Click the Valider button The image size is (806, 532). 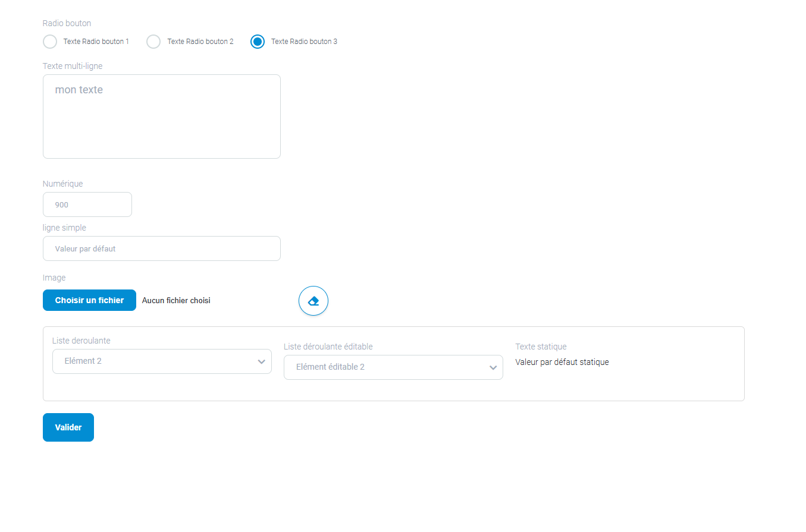coord(68,427)
